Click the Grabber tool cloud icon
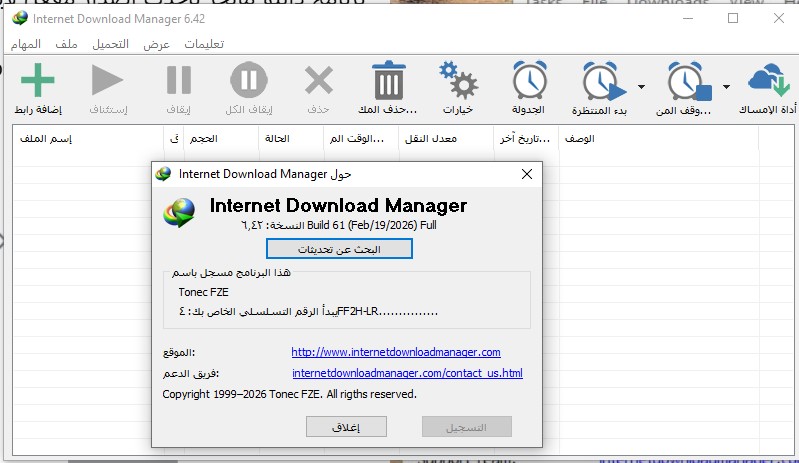This screenshot has height=463, width=799. (x=769, y=80)
